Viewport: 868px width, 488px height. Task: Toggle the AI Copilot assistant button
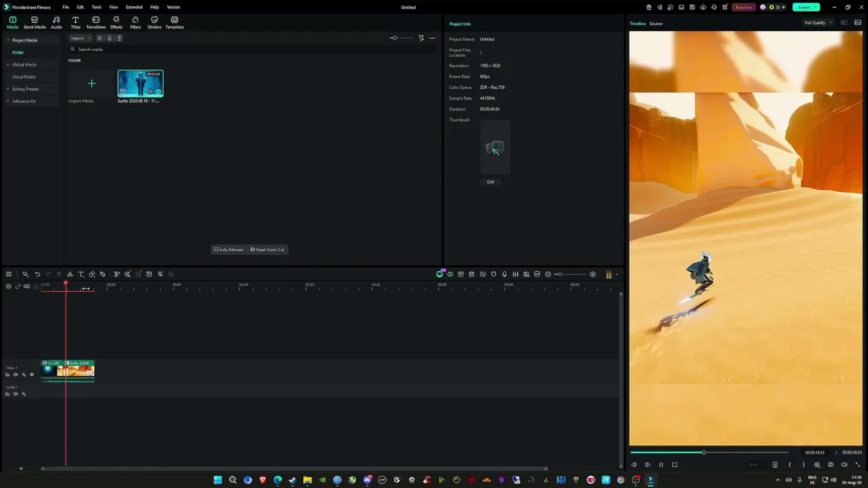point(439,274)
